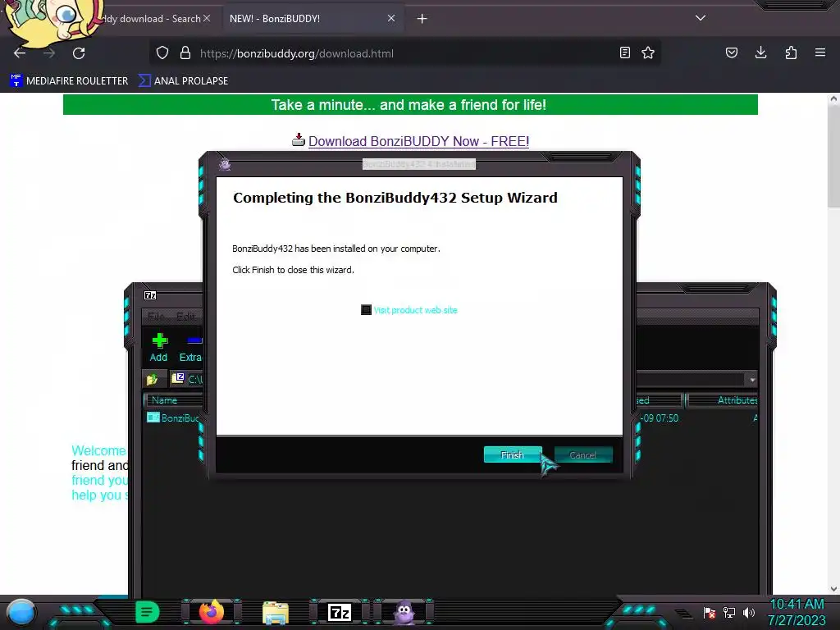840x630 pixels.
Task: Expand the 7-Zip path dropdown arrow
Action: coord(752,380)
